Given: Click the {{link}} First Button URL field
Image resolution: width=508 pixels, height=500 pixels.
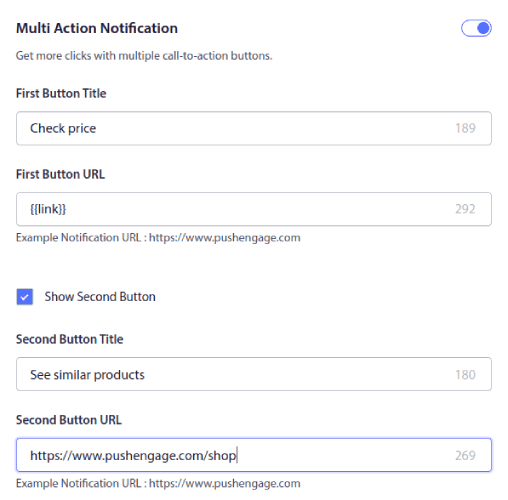Looking at the screenshot, I should (x=254, y=209).
